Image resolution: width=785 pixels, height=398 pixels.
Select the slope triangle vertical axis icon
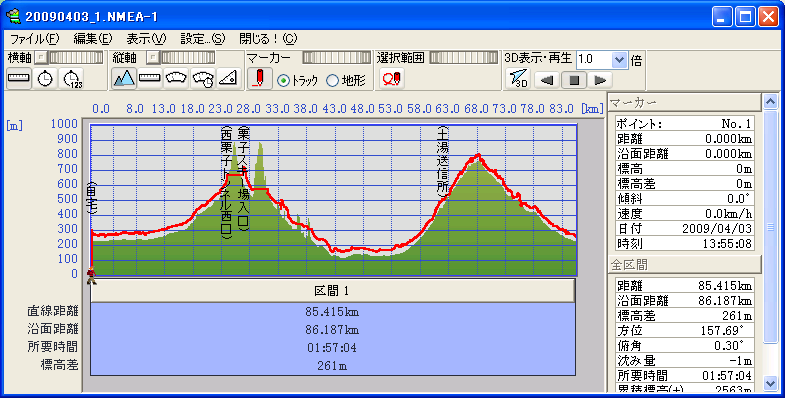228,79
